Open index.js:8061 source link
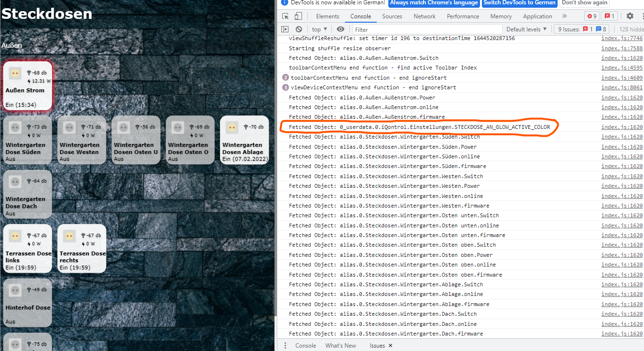This screenshot has width=644, height=351. tap(622, 87)
